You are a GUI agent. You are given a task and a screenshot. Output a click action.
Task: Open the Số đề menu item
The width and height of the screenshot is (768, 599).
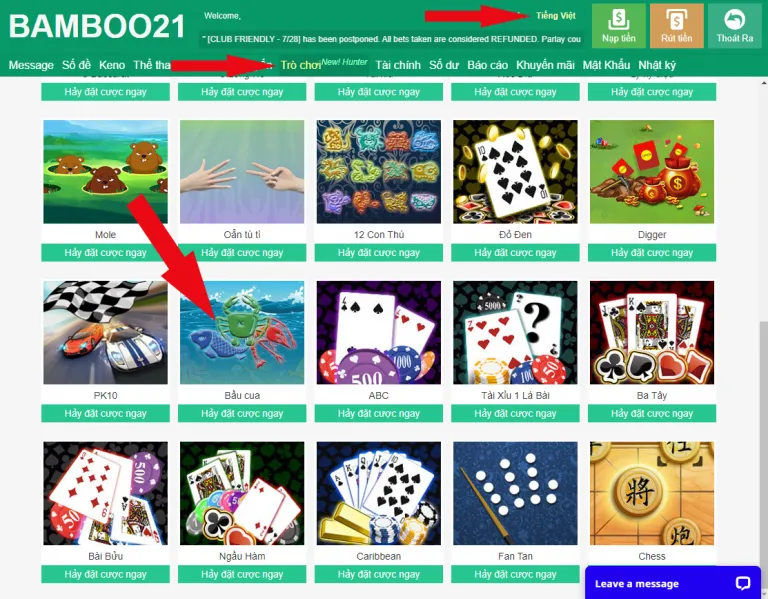tap(76, 65)
